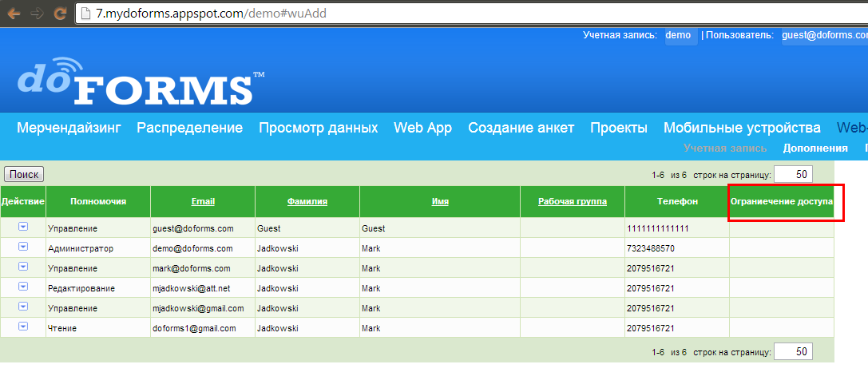
Task: Click the browser reload icon
Action: click(x=60, y=14)
